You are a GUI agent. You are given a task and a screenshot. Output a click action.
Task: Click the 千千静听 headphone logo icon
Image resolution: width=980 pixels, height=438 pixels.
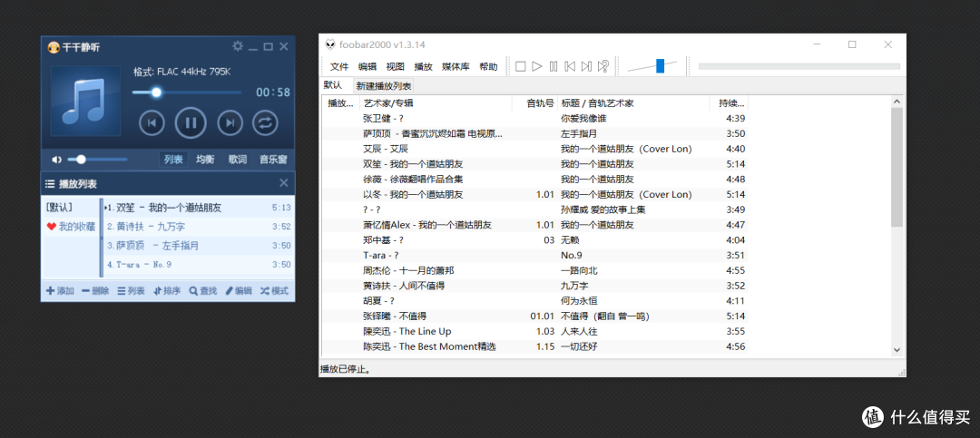[54, 47]
